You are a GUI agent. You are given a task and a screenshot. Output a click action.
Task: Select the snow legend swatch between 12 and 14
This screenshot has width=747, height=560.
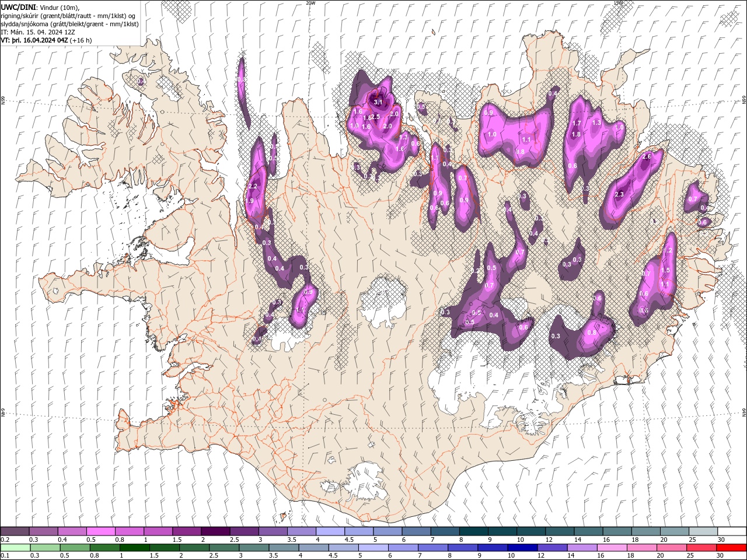click(x=560, y=531)
